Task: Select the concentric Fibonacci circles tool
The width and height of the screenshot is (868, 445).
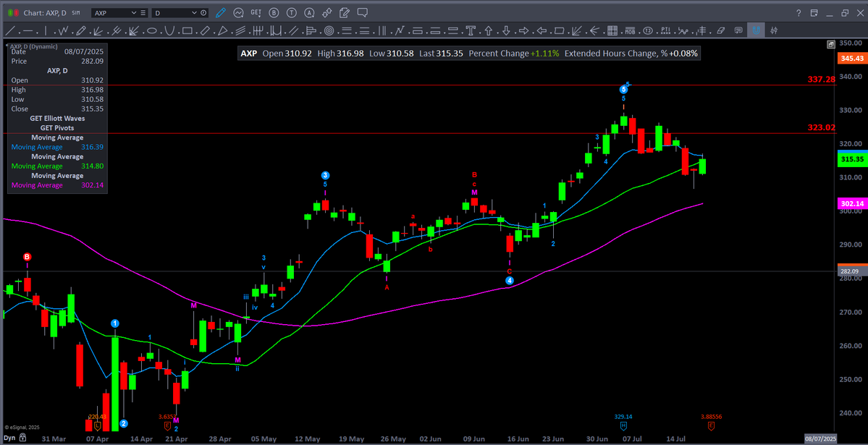Action: point(329,31)
